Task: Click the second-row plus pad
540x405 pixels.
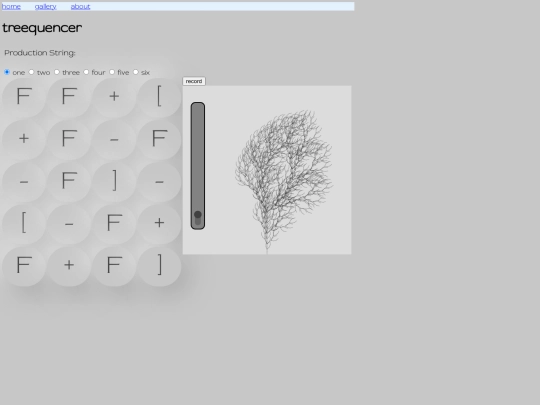Action: tap(24, 139)
